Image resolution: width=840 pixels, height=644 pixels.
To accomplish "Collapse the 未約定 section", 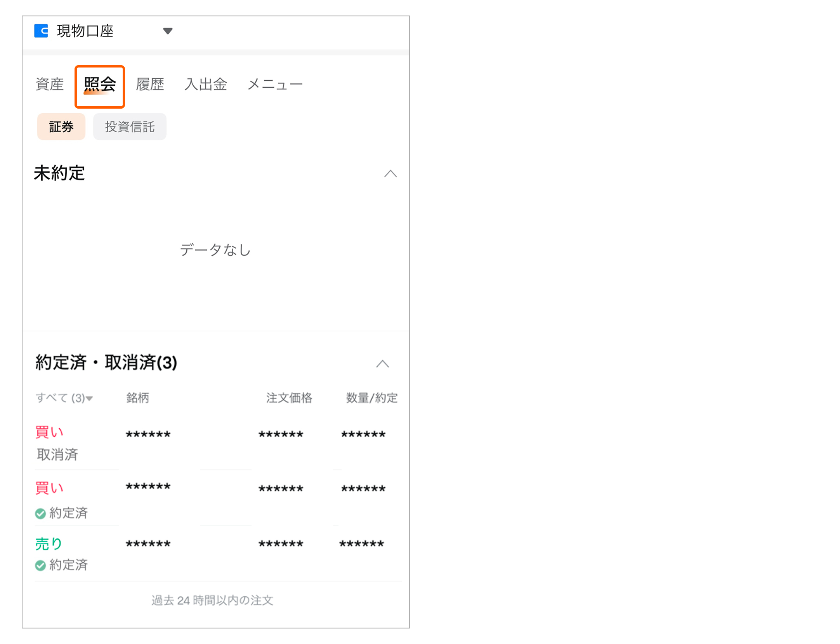I will (391, 174).
